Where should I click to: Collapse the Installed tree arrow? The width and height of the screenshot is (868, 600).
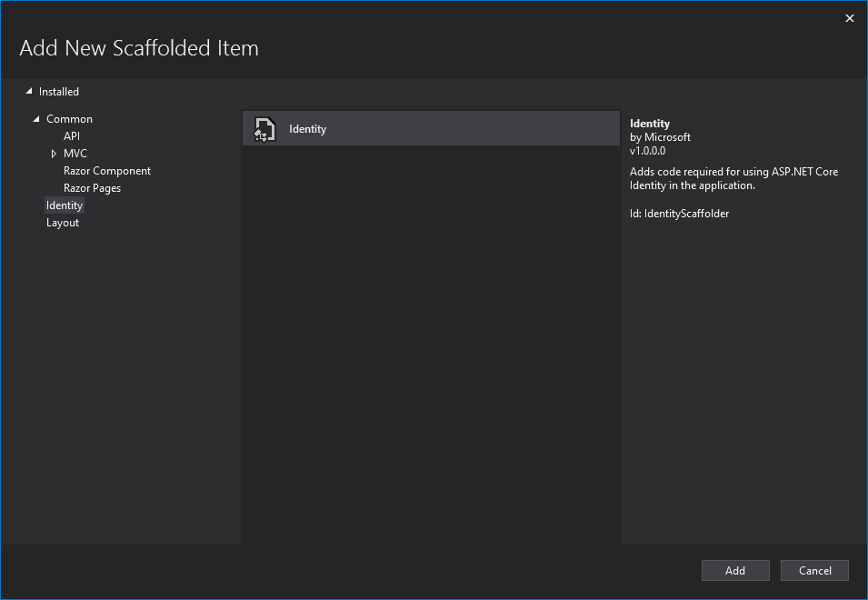(x=29, y=91)
